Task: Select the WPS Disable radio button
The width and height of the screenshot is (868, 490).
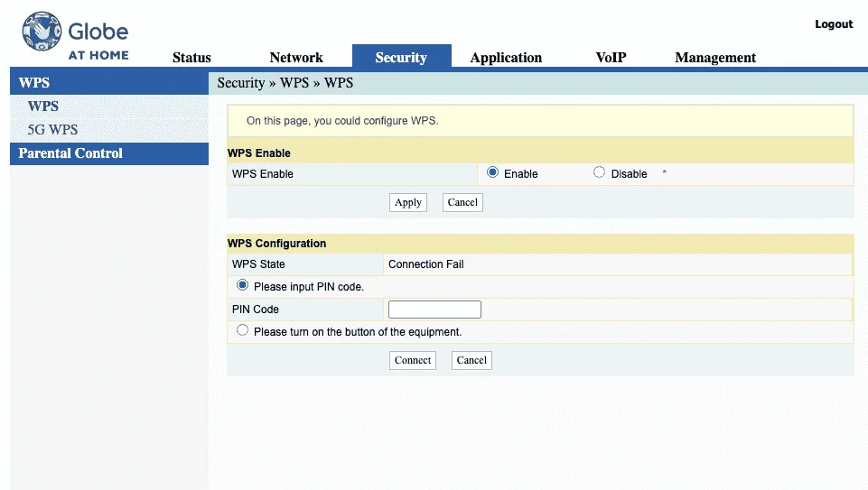Action: 599,172
